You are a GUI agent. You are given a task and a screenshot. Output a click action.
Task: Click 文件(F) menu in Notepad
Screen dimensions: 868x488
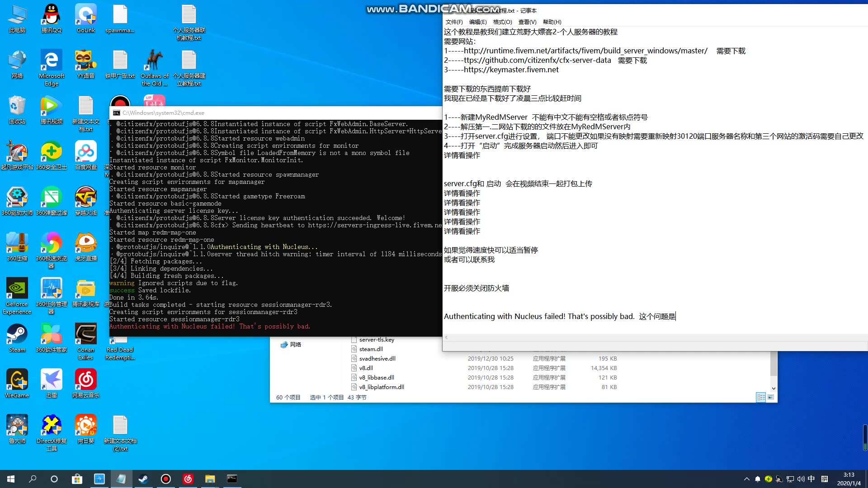(x=454, y=22)
